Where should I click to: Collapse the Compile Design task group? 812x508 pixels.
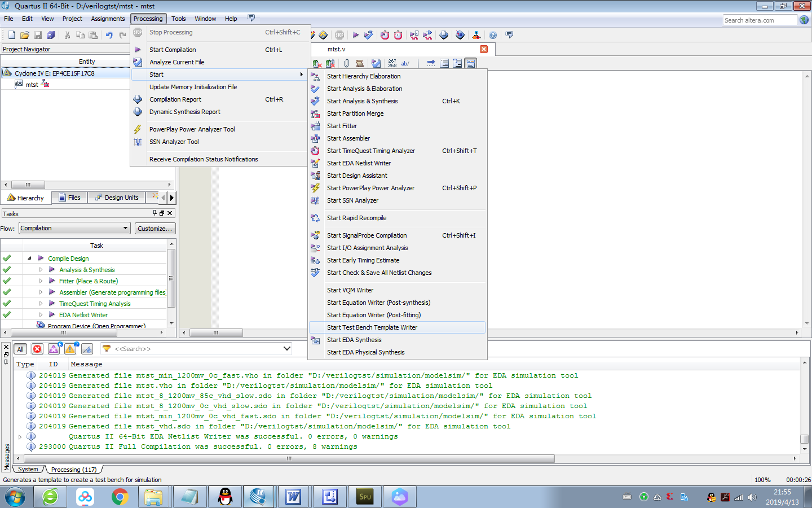click(x=29, y=258)
